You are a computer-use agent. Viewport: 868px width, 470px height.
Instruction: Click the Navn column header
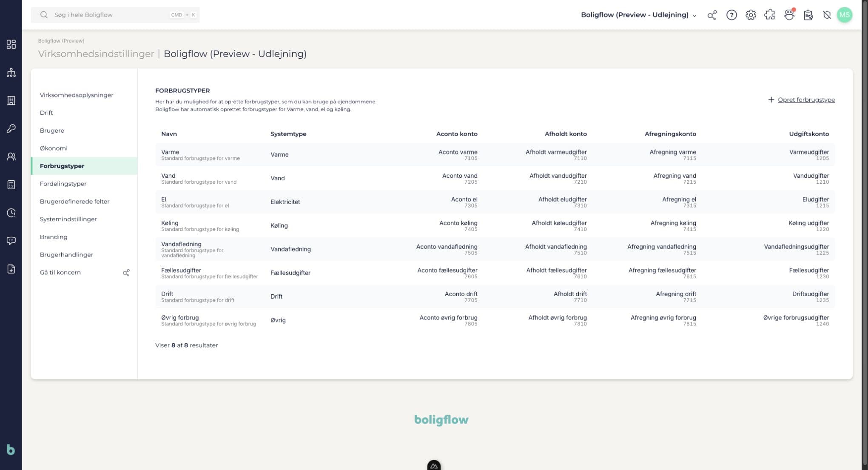(169, 134)
